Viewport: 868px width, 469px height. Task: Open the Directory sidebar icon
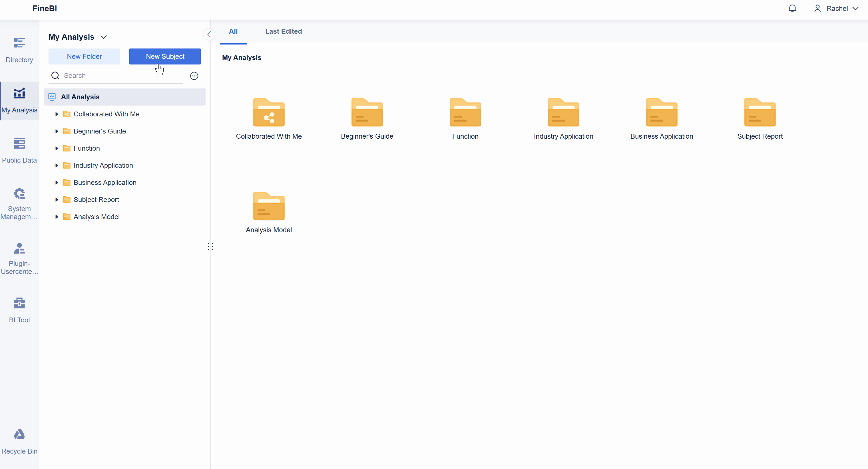click(19, 50)
